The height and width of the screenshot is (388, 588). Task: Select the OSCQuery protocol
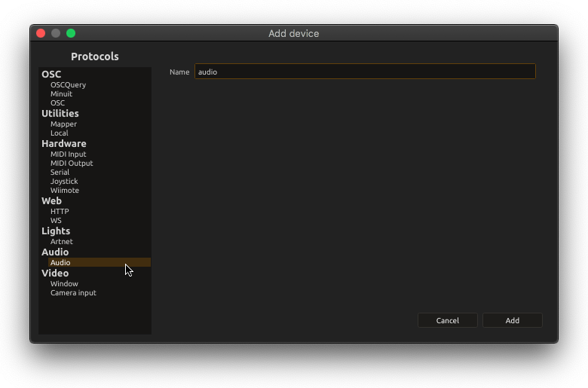click(68, 84)
